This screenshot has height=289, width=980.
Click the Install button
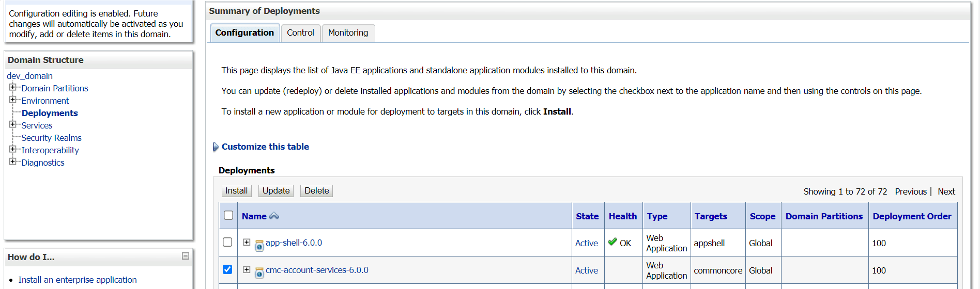click(237, 191)
